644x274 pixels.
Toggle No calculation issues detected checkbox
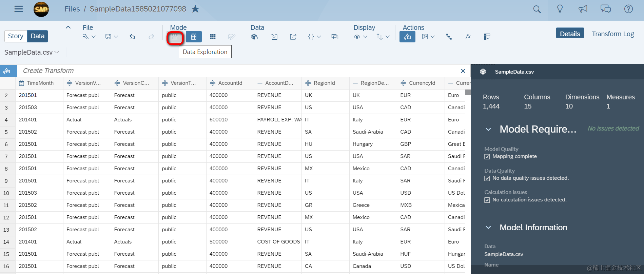pos(487,200)
